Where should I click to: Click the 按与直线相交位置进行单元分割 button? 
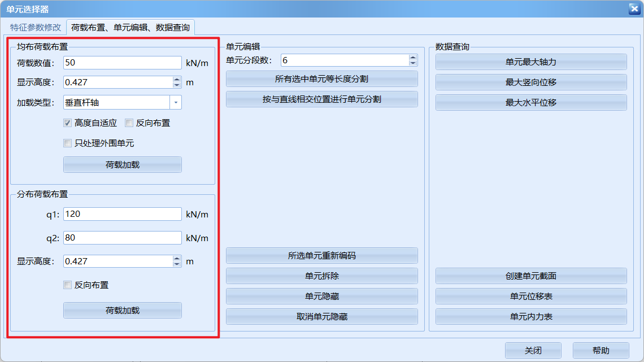tap(321, 99)
